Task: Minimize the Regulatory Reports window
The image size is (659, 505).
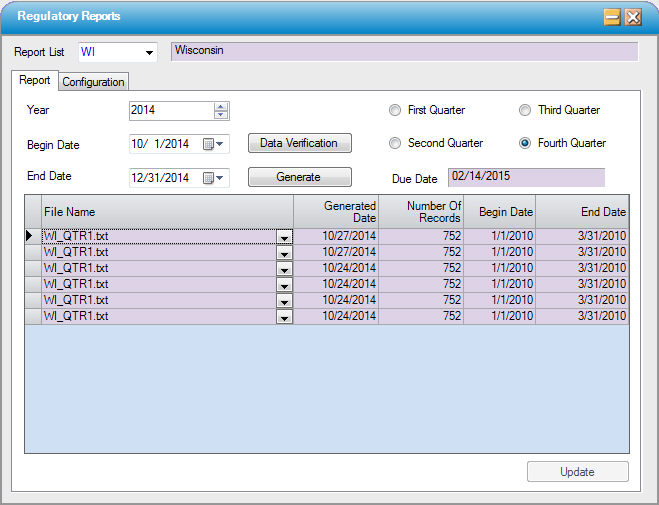Action: tap(611, 17)
